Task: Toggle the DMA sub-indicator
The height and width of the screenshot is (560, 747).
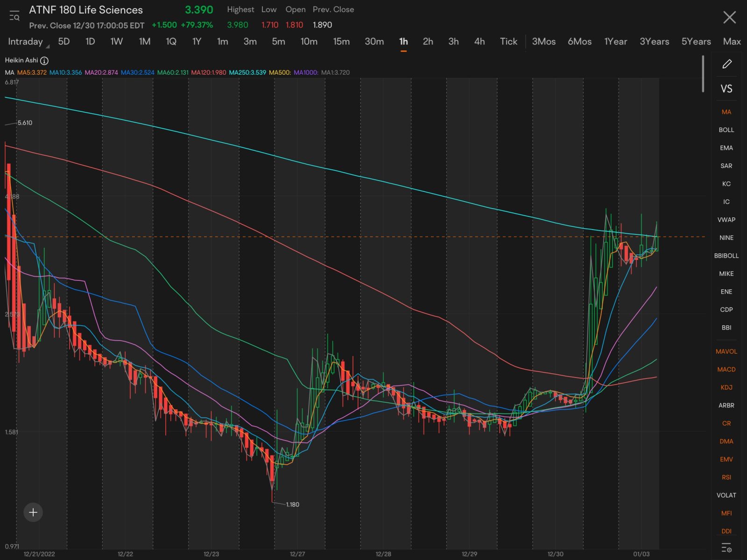Action: 726,441
